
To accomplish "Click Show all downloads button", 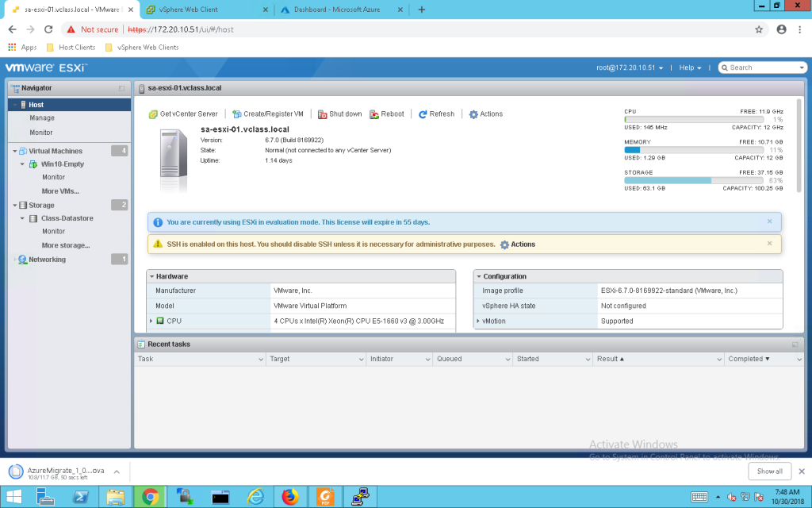I will coord(769,471).
